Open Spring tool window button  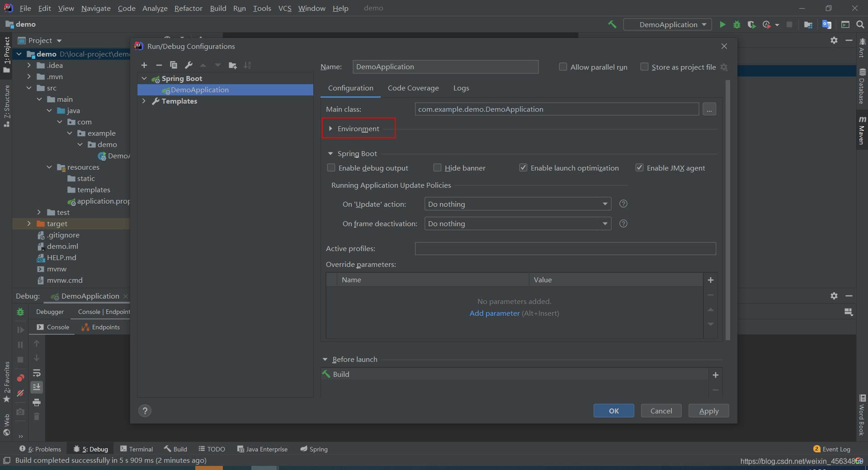click(314, 449)
